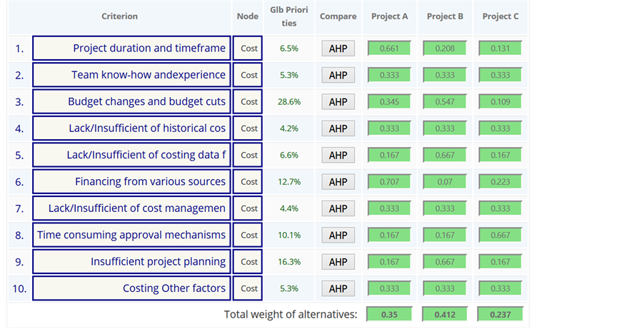Select total weight 0.412 for Project B
Image resolution: width=644 pixels, height=329 pixels.
pos(445,314)
